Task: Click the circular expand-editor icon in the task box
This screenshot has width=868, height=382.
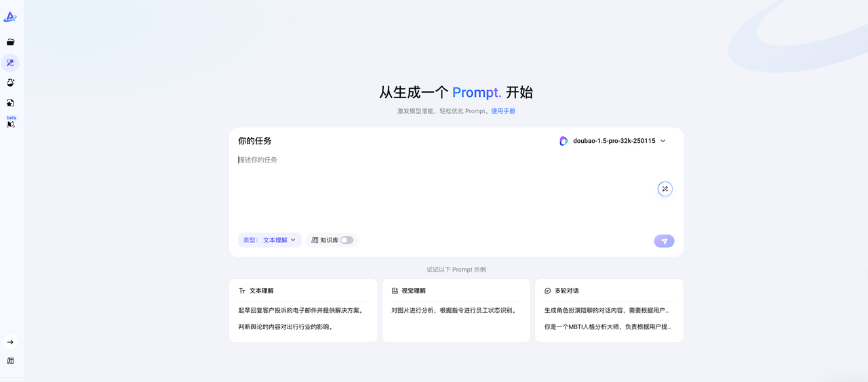Action: [x=665, y=189]
